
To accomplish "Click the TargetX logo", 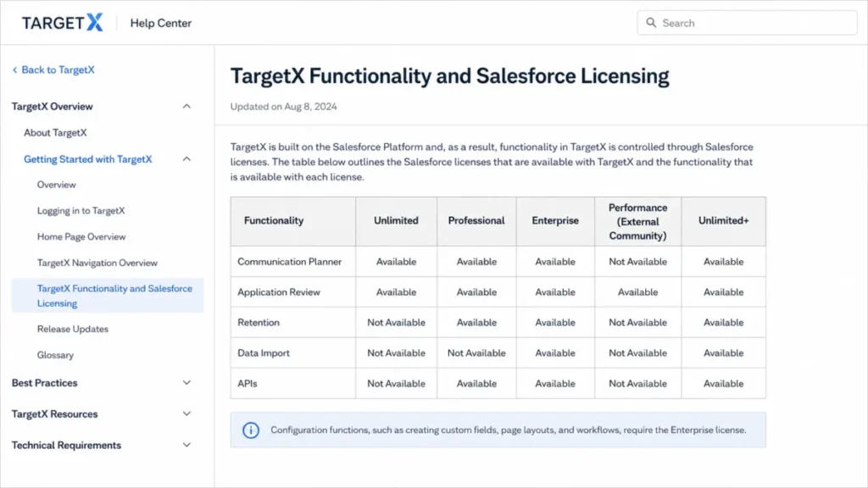I will click(x=62, y=23).
